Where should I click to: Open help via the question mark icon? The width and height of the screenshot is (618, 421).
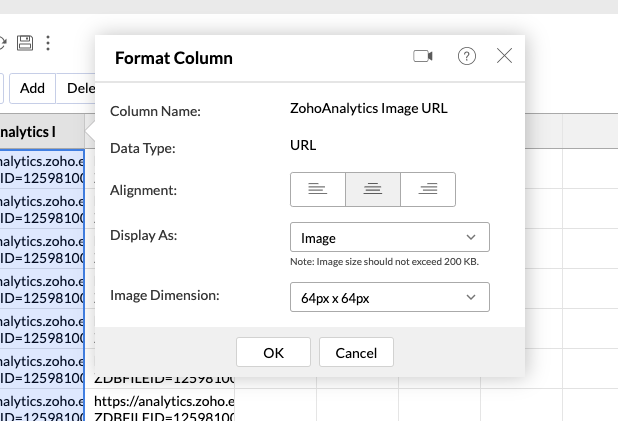click(467, 56)
